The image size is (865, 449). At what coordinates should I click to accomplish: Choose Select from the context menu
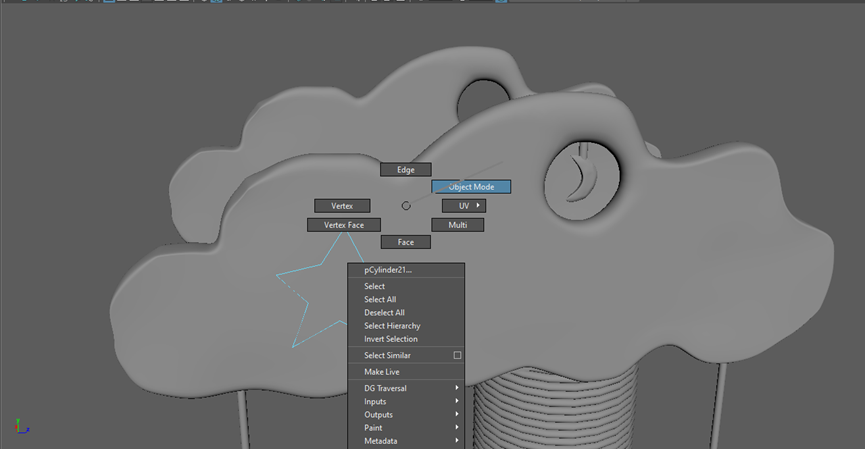(406, 286)
